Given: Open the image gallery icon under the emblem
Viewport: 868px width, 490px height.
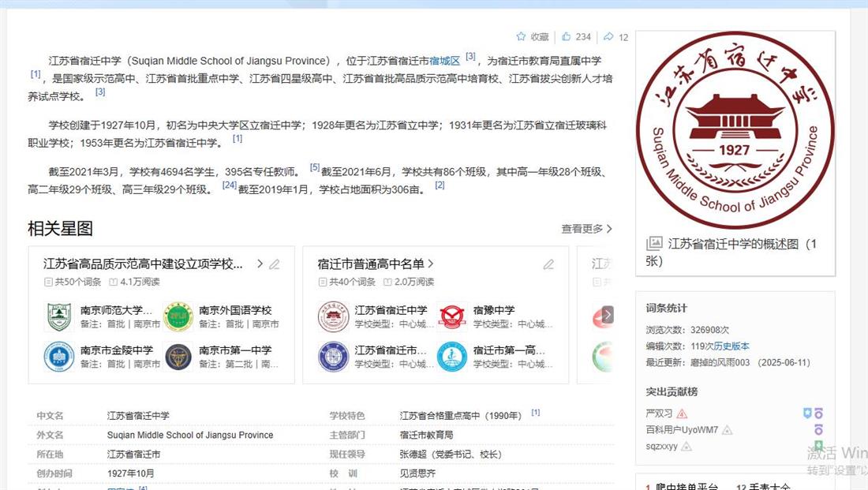Looking at the screenshot, I should click(x=654, y=243).
